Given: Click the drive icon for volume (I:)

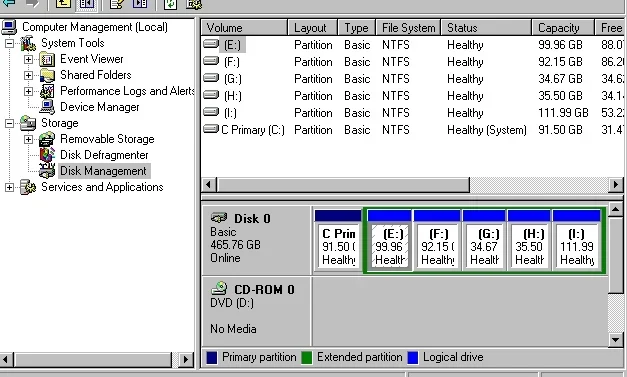Looking at the screenshot, I should coord(211,112).
